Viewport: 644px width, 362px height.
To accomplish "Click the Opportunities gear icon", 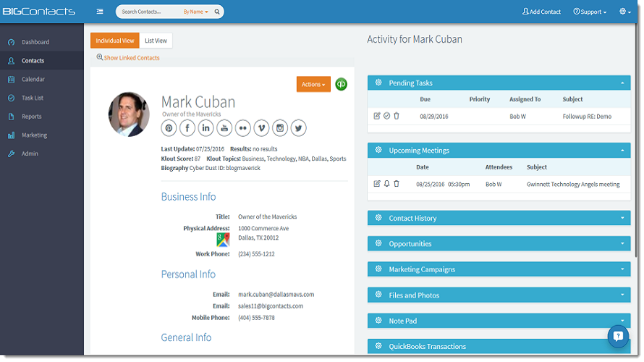I will 378,243.
